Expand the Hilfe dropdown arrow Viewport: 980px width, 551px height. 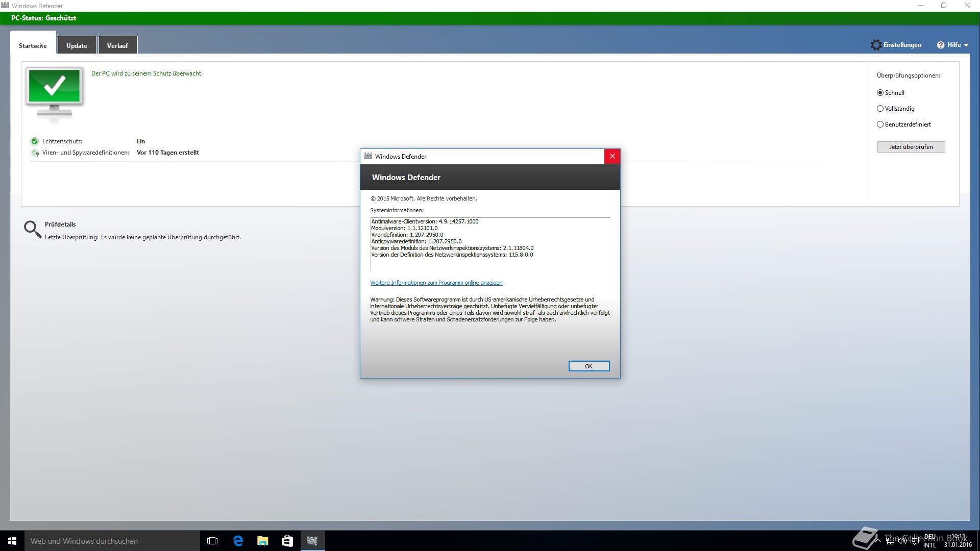tap(966, 45)
